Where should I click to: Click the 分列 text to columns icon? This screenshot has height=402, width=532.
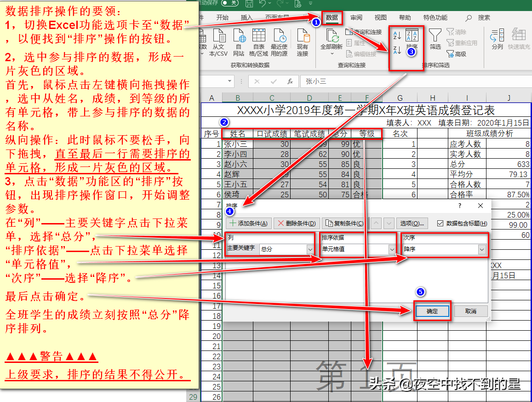tap(498, 40)
